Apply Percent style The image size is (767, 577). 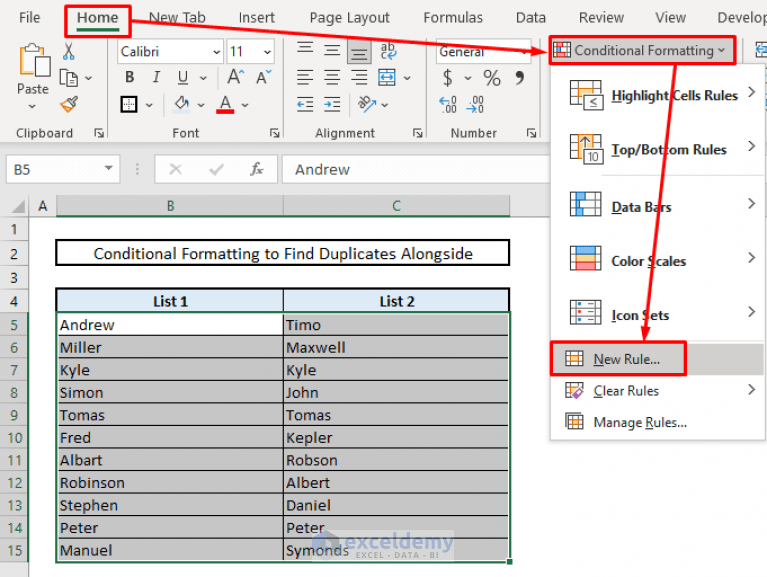click(492, 78)
